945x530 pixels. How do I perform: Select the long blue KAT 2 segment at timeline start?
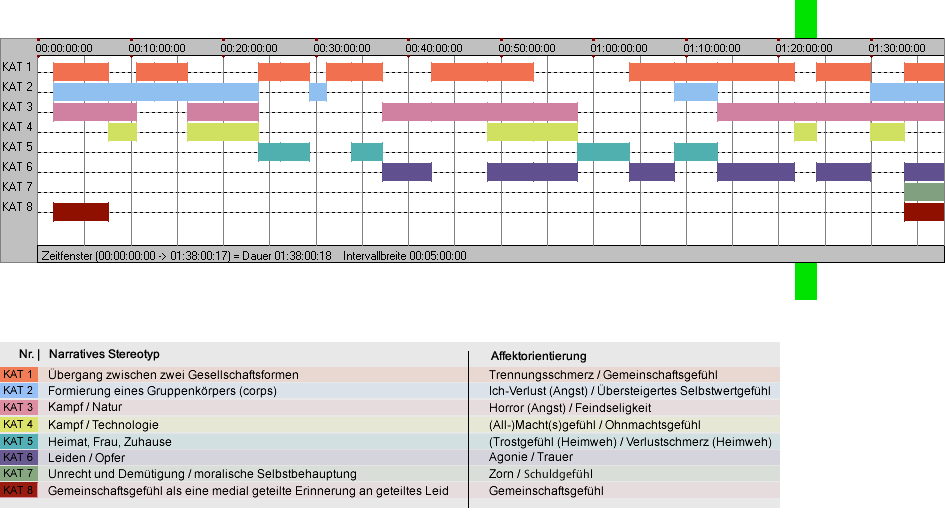click(156, 92)
